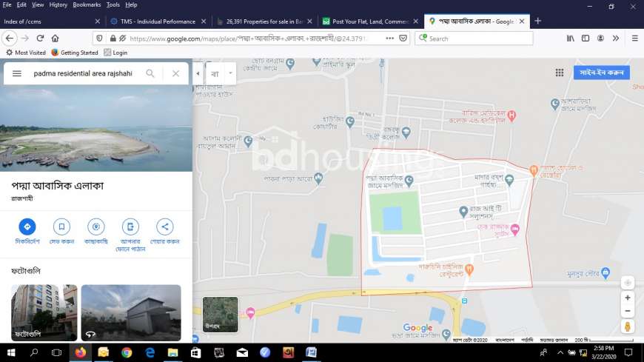Viewport: 644px width, 362px height.
Task: Click the Firefox Search box
Action: click(474, 38)
